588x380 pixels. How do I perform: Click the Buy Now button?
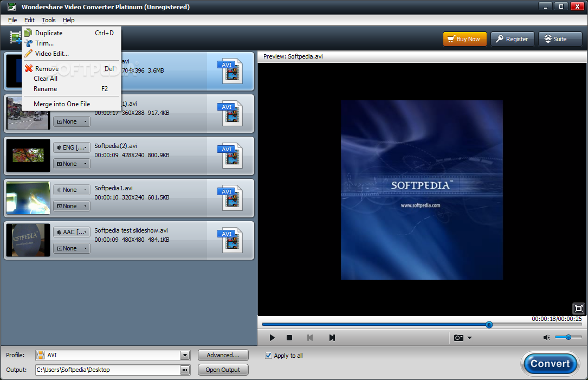tap(464, 39)
